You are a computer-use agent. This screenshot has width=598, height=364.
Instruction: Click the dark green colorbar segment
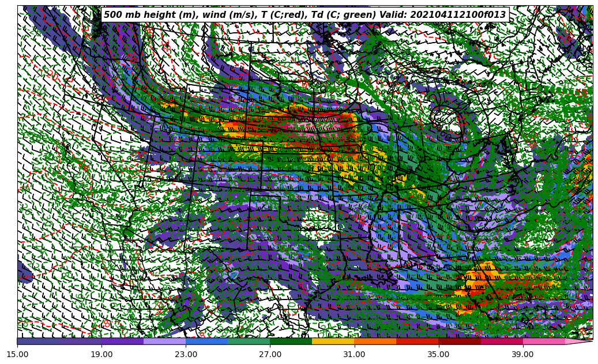tap(291, 341)
